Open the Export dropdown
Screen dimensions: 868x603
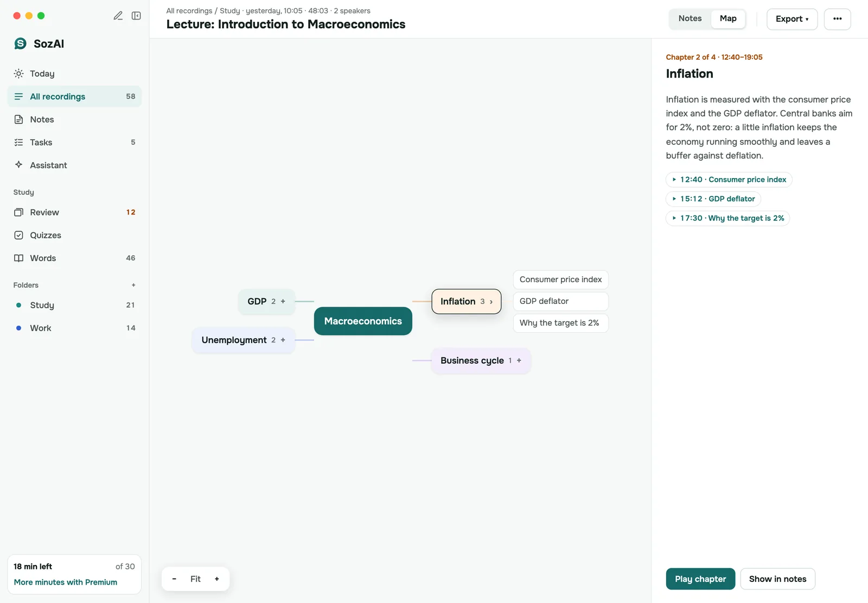792,19
